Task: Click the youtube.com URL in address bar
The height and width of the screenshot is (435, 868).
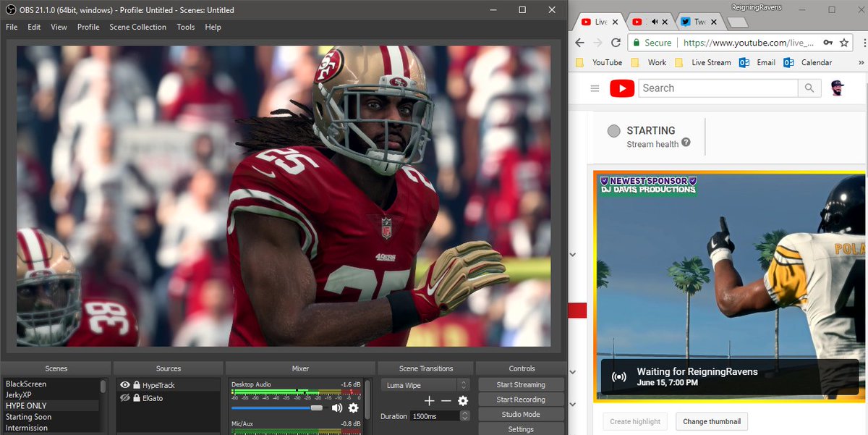Action: point(747,43)
